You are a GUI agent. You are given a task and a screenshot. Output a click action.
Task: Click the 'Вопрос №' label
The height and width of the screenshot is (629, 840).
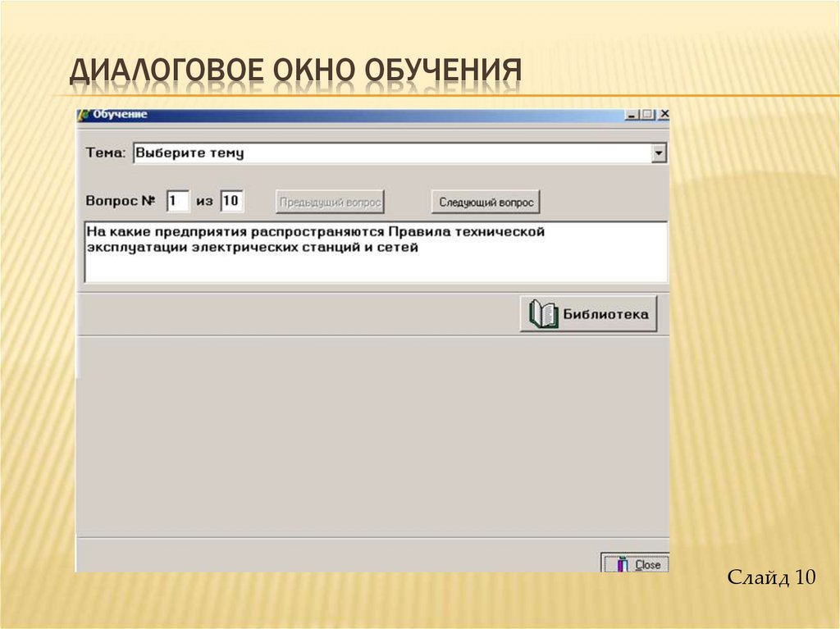coord(121,201)
